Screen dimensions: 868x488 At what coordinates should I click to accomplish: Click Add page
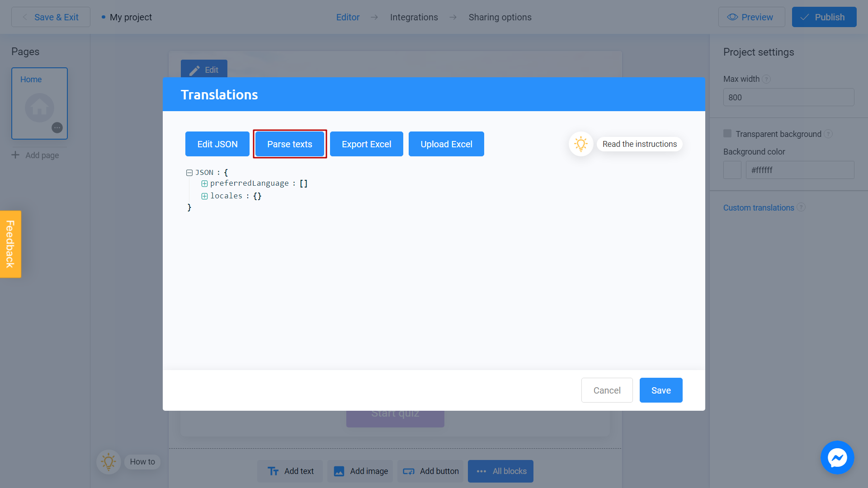[x=42, y=155]
